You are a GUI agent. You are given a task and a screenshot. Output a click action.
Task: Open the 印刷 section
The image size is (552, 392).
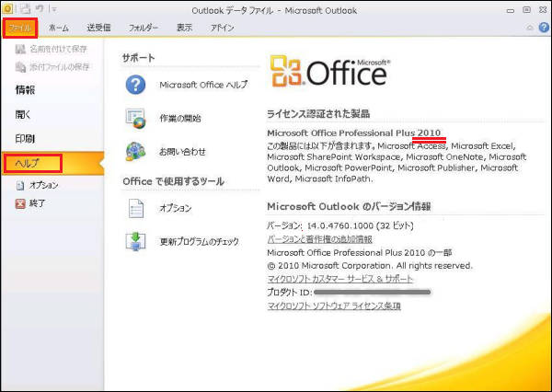point(25,139)
